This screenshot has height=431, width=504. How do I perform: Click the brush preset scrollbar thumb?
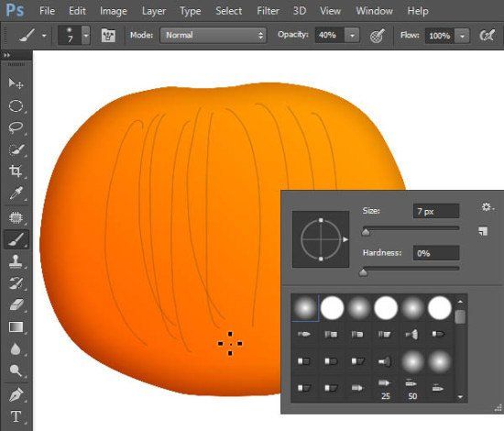tap(460, 316)
